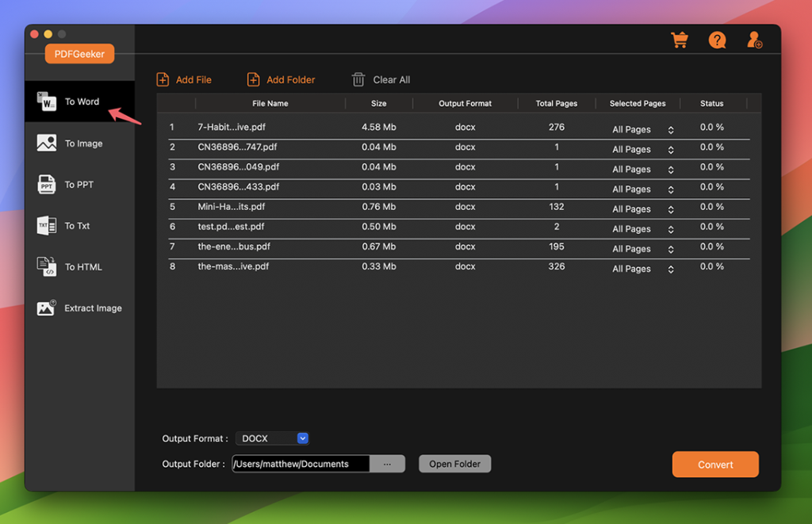Switch to the Extract Image tab
Screen dimensions: 812x524
tap(80, 308)
